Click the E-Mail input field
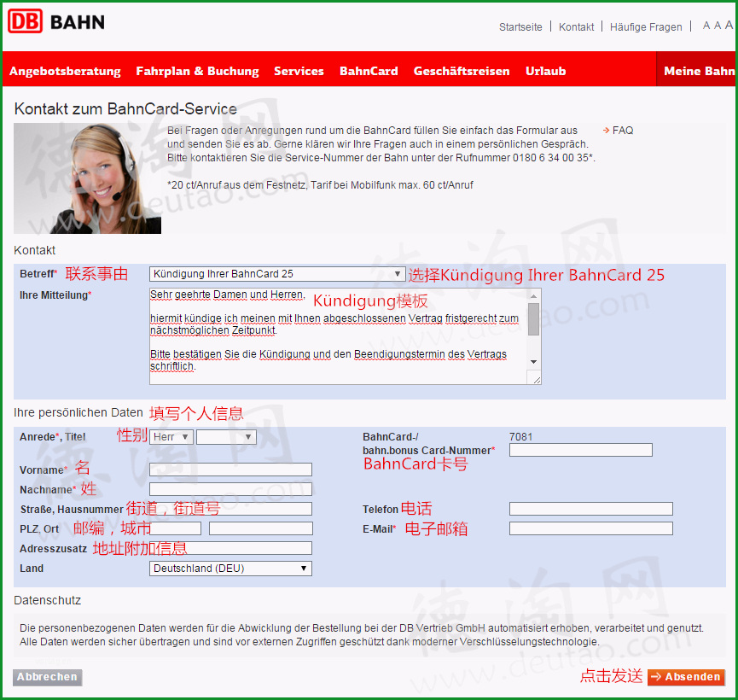The width and height of the screenshot is (738, 700). tap(591, 528)
